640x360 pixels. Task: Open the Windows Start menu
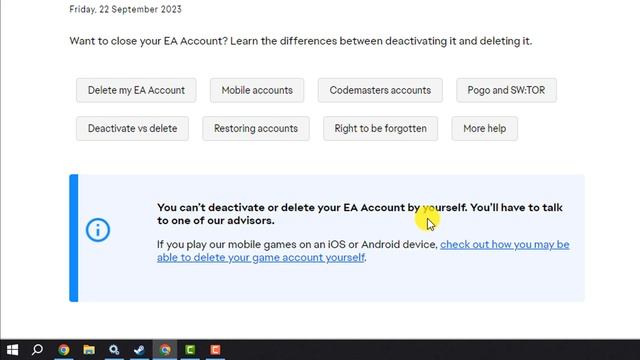pyautogui.click(x=12, y=350)
